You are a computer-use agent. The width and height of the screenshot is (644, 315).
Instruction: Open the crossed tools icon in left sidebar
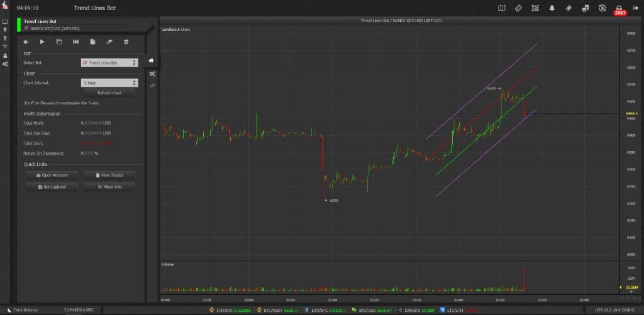point(5,47)
